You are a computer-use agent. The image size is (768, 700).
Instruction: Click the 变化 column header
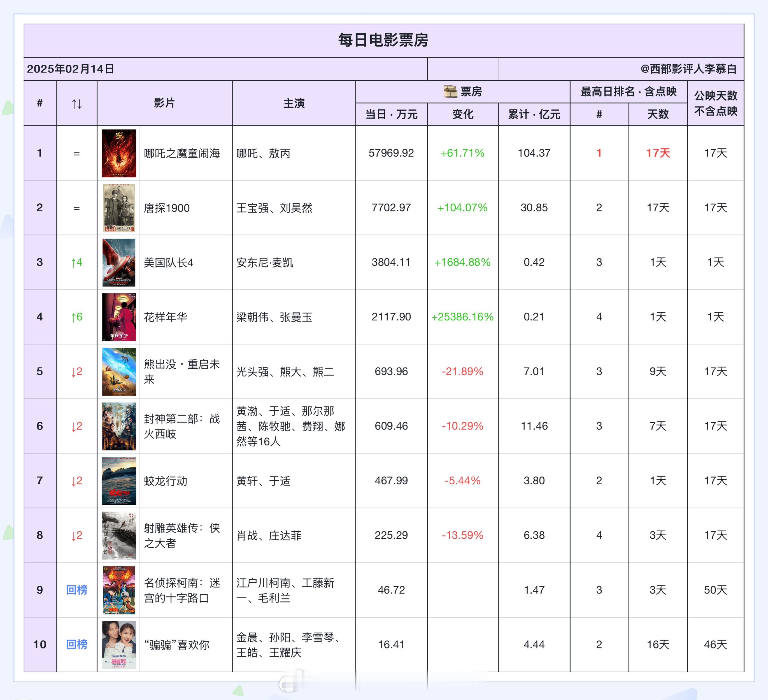(463, 114)
